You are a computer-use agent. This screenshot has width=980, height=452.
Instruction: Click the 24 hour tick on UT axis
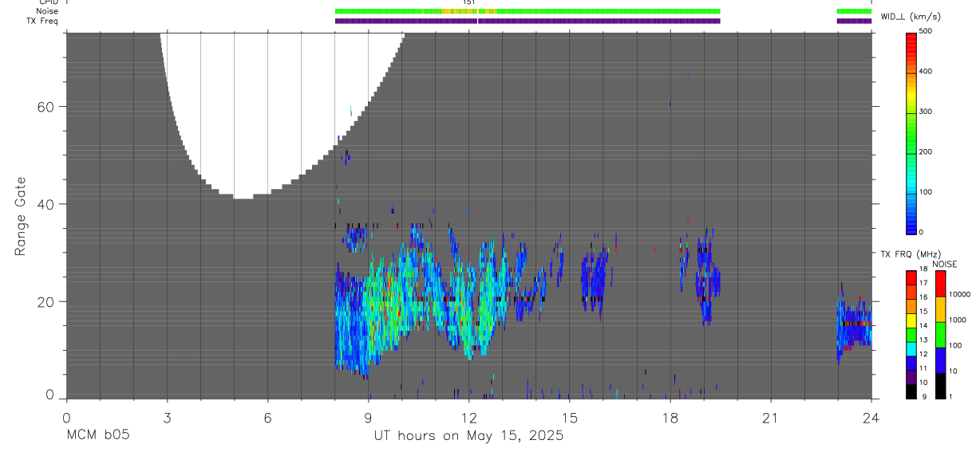(x=871, y=417)
